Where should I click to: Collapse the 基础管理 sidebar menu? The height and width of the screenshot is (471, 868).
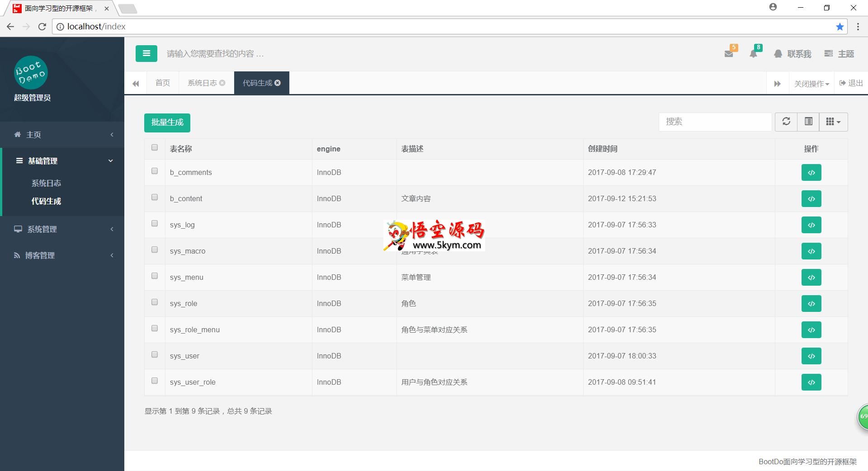62,161
